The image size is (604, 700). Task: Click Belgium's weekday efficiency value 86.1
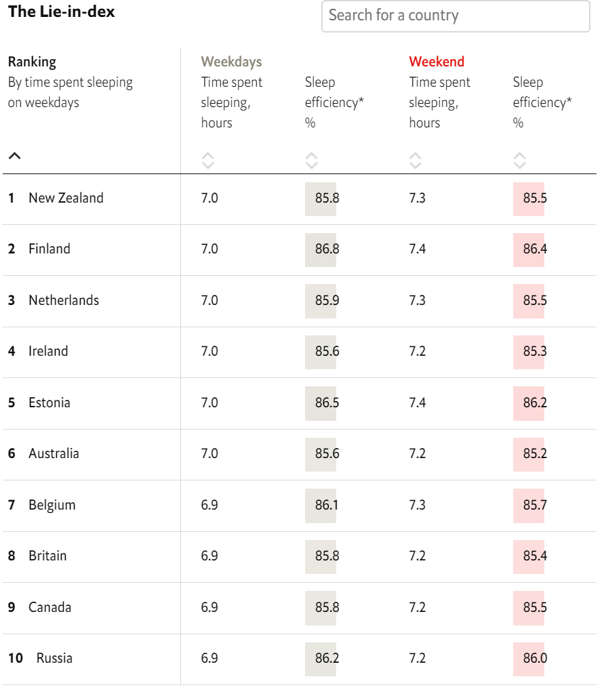coord(327,505)
